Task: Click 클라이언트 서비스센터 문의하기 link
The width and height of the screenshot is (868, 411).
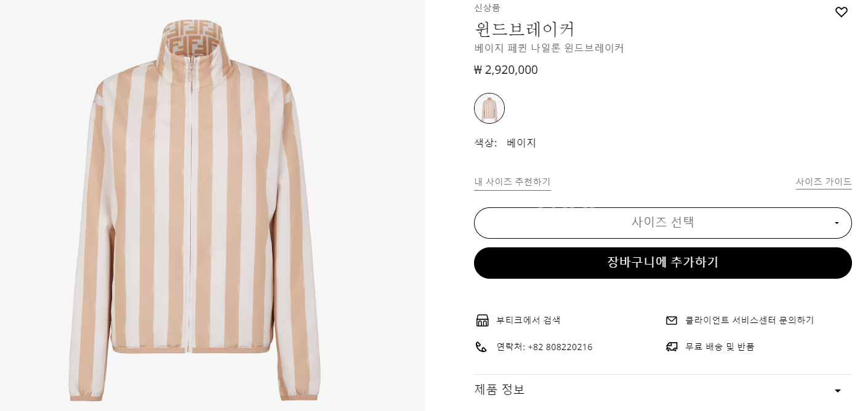Action: tap(749, 321)
